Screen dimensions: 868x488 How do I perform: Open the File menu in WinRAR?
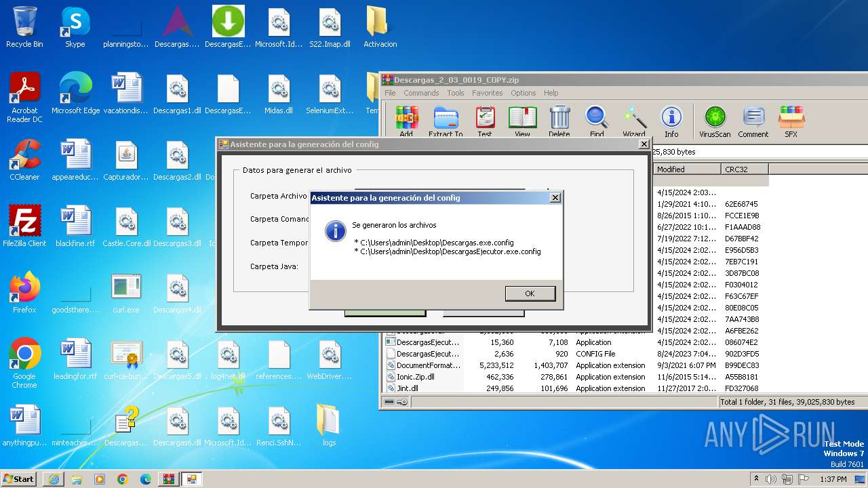pyautogui.click(x=390, y=93)
